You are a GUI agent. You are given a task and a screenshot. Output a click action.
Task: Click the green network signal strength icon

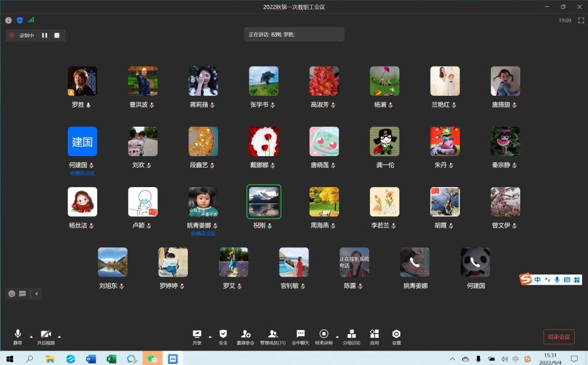point(31,20)
